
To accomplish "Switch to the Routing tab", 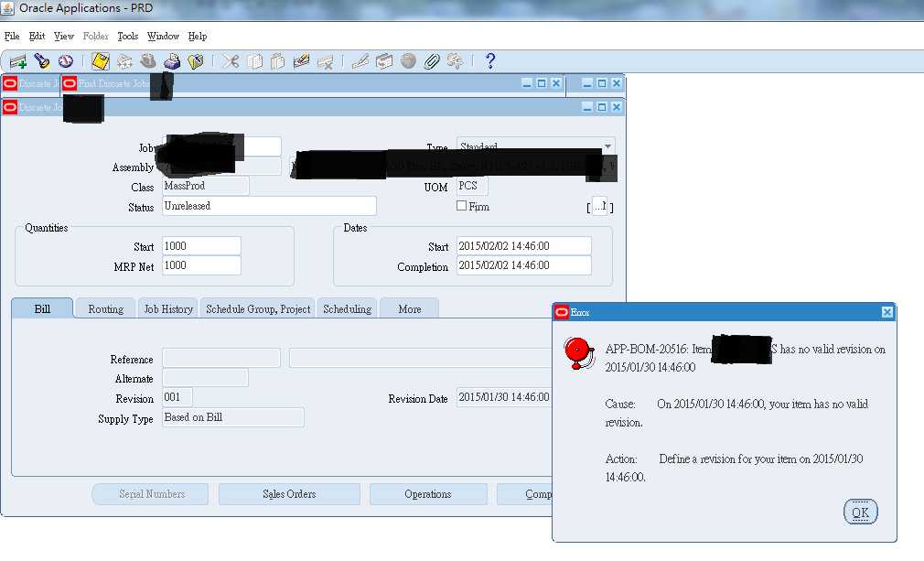I will point(106,308).
